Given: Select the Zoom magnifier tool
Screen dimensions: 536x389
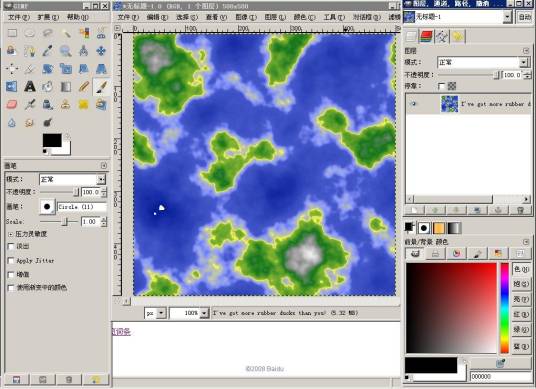Looking at the screenshot, I should (x=66, y=51).
